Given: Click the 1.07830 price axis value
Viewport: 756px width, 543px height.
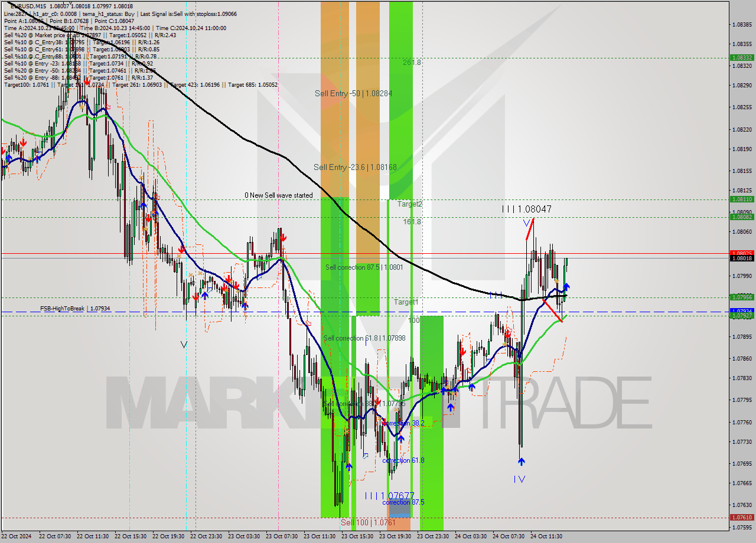Looking at the screenshot, I should pyautogui.click(x=742, y=378).
